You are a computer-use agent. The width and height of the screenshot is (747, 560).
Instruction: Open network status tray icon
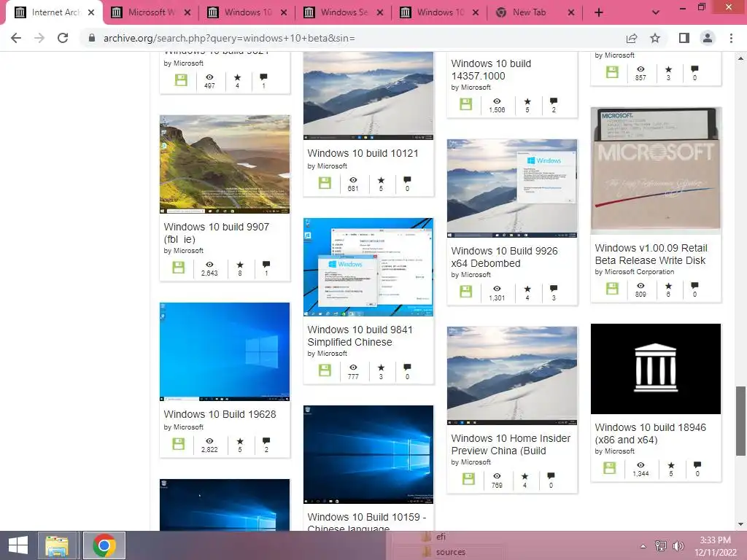click(x=661, y=546)
